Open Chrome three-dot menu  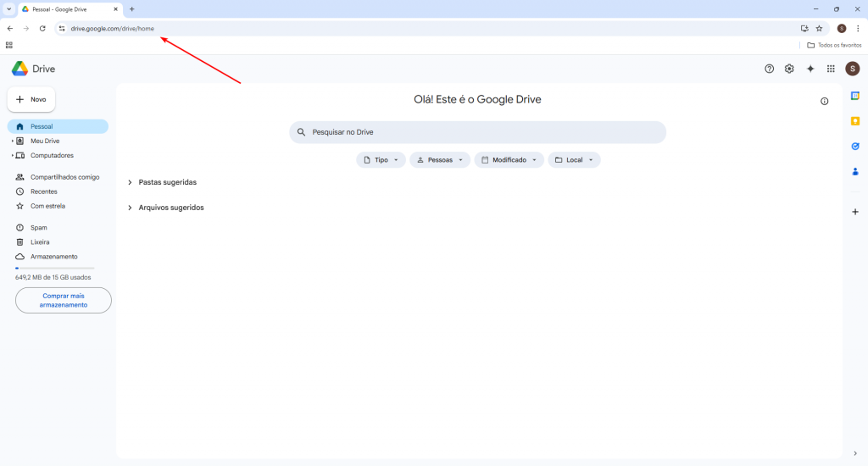tap(858, 28)
